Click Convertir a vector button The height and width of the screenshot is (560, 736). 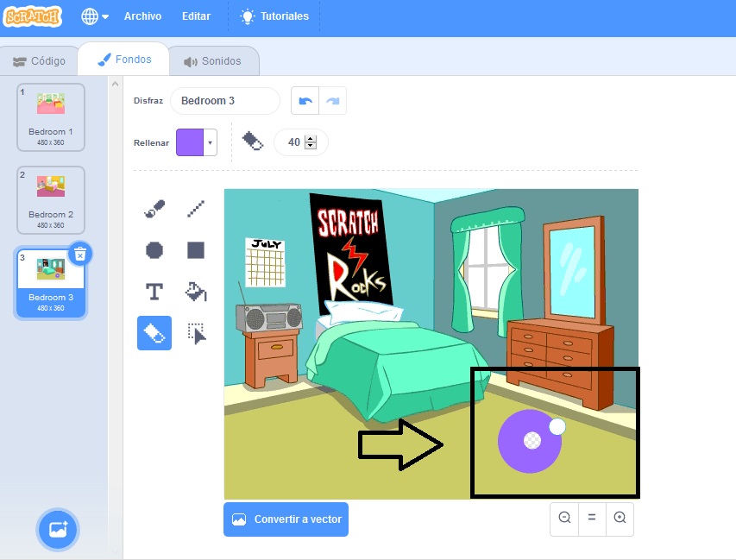coord(286,519)
